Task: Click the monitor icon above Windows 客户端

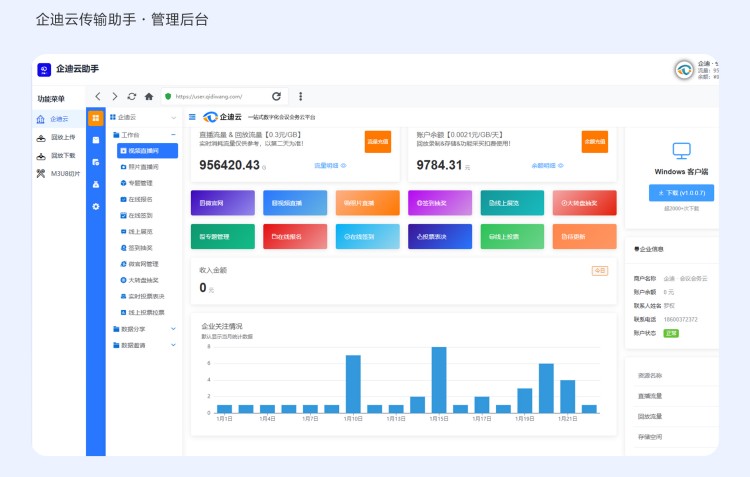Action: tap(681, 151)
